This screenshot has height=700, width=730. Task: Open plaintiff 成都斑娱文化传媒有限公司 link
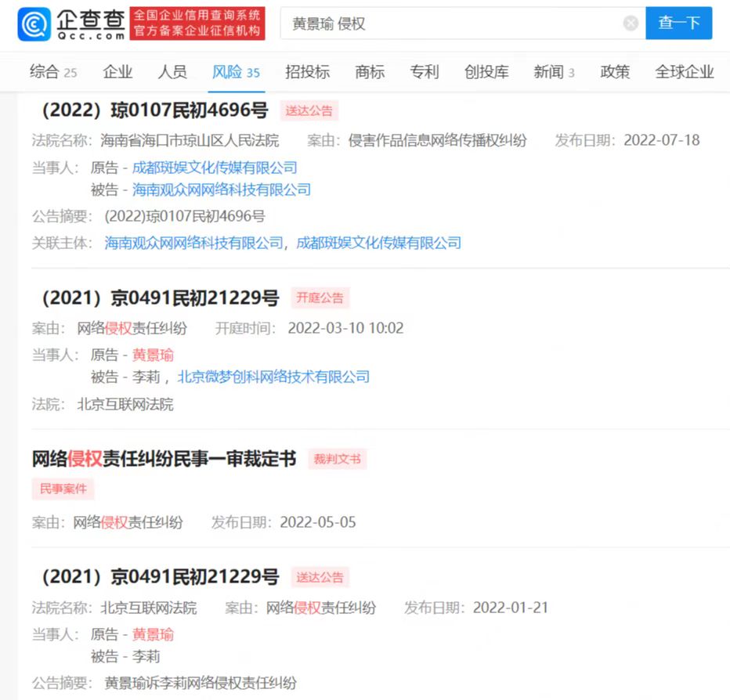[215, 168]
